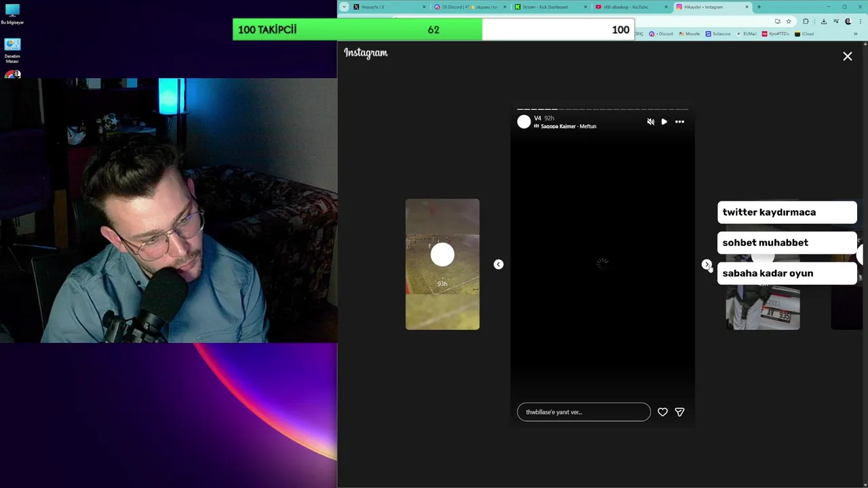The image size is (868, 488).
Task: Open the Sagopa Kajmer - Meftun music label
Action: pyautogui.click(x=565, y=127)
